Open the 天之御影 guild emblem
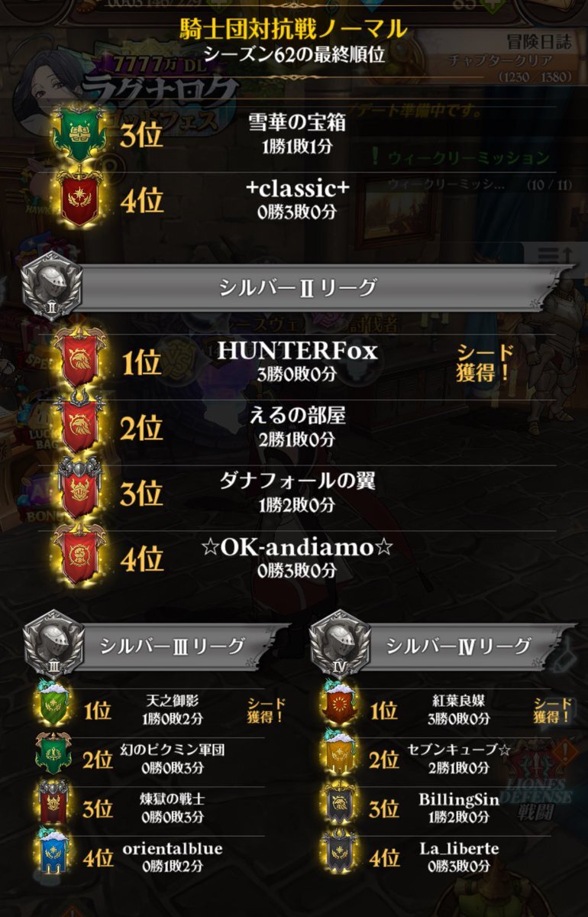588x917 pixels. (53, 710)
